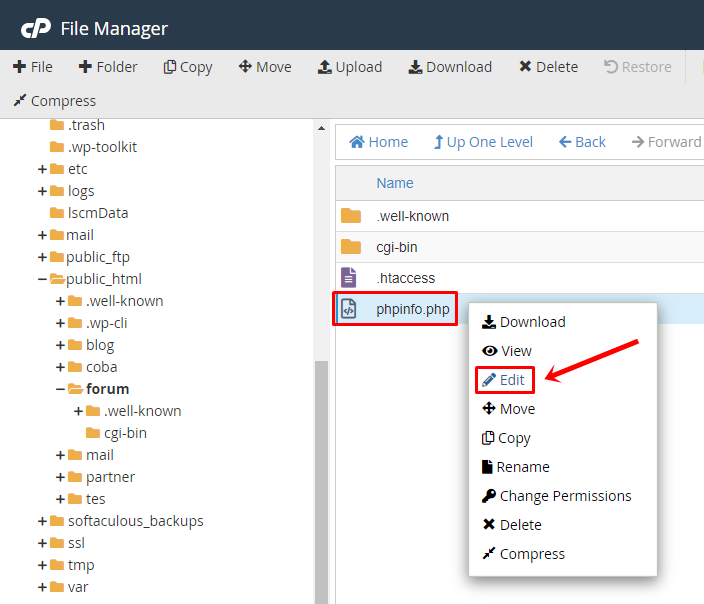
Task: Expand the softaculous_backups folder
Action: [x=42, y=521]
